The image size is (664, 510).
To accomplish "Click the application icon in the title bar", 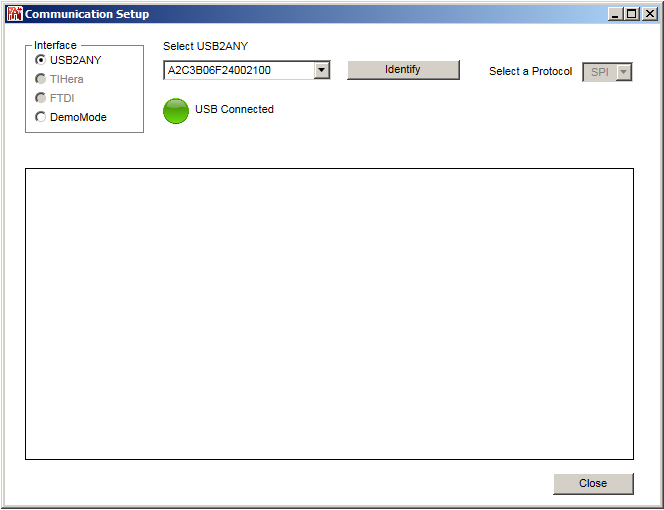I will coord(14,14).
